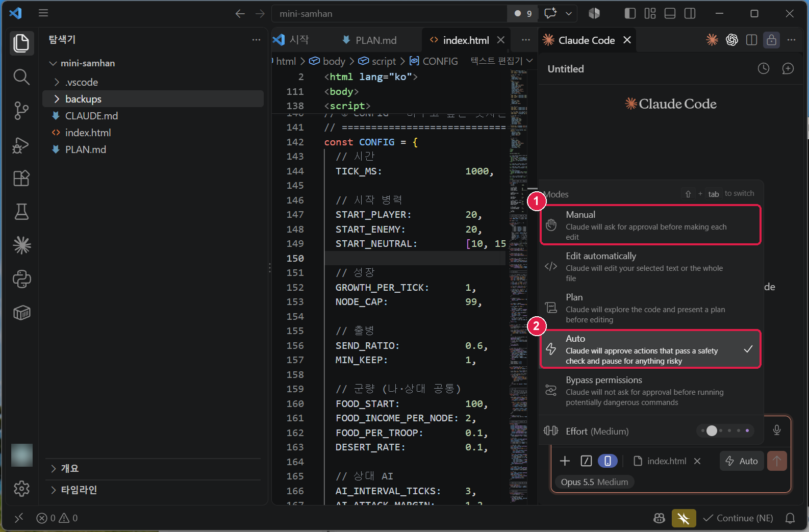Expand the 개요 outline section

click(x=153, y=468)
